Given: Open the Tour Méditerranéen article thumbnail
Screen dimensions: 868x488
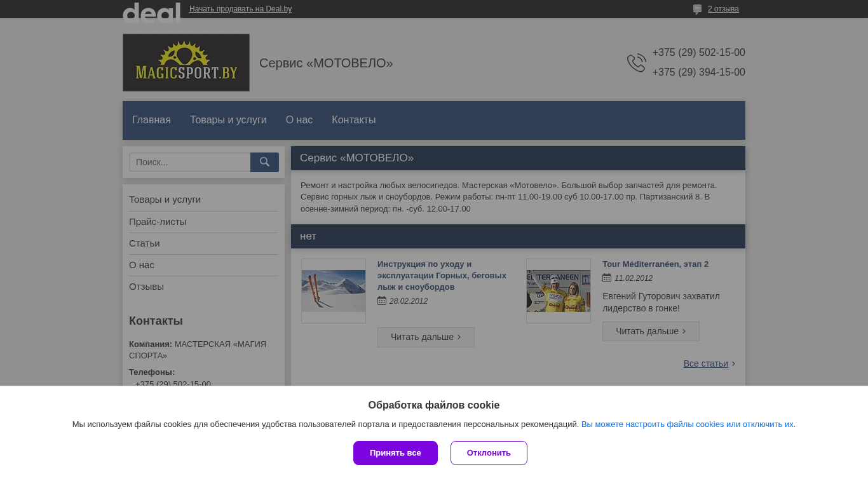Looking at the screenshot, I should [x=559, y=291].
